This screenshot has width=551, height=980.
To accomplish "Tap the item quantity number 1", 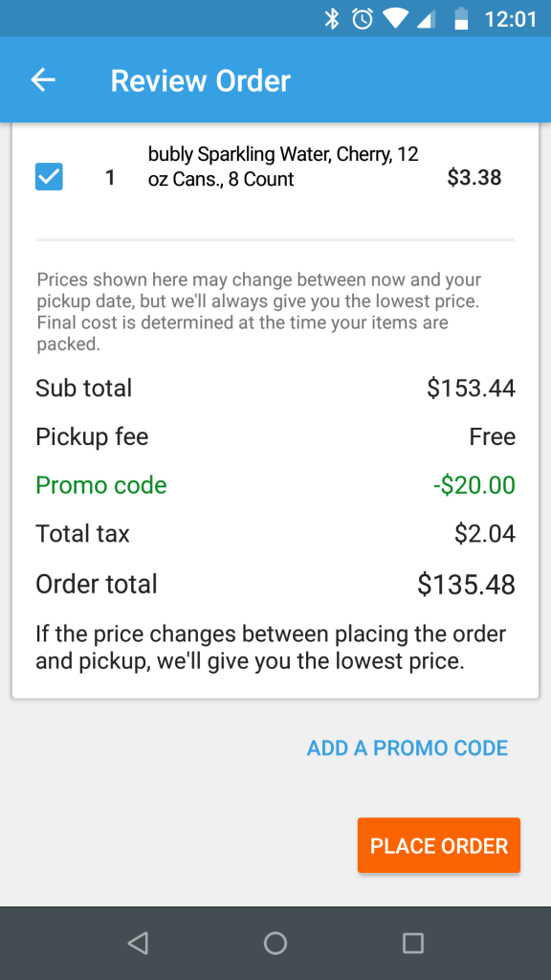I will coord(110,178).
